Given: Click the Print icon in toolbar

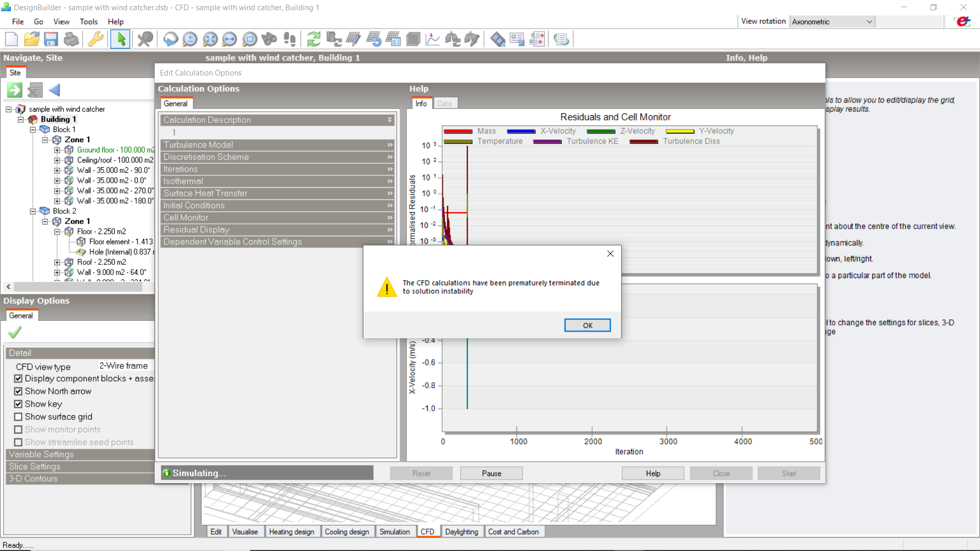Looking at the screenshot, I should [71, 39].
